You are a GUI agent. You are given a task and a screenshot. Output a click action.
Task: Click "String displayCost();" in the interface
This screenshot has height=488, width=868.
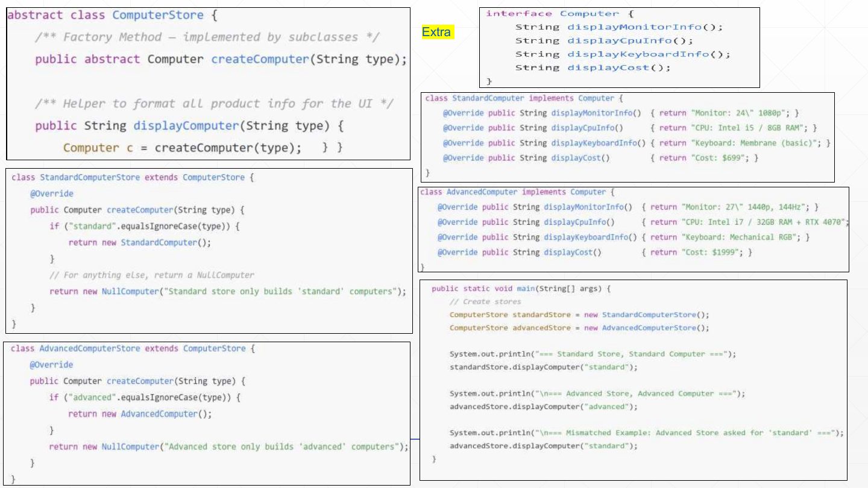(593, 67)
